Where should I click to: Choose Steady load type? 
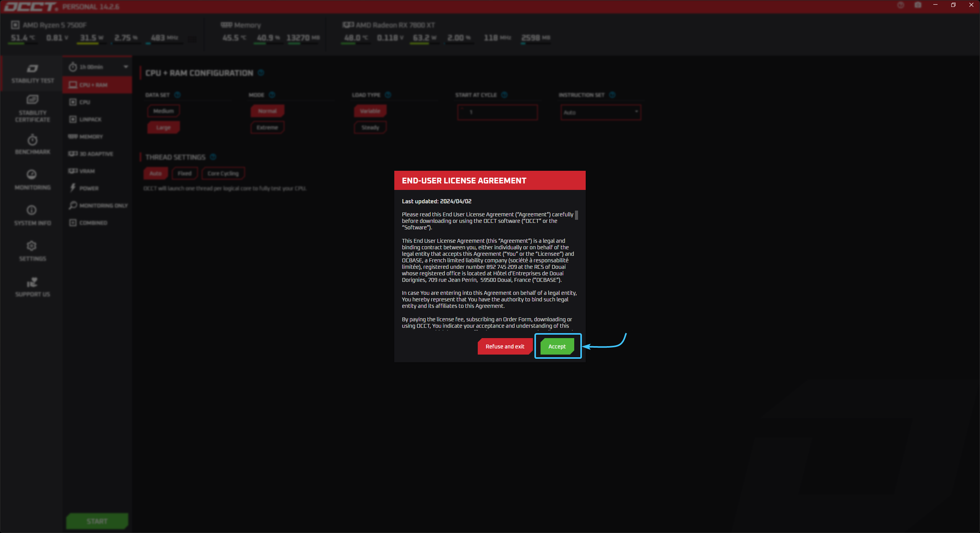(x=370, y=128)
